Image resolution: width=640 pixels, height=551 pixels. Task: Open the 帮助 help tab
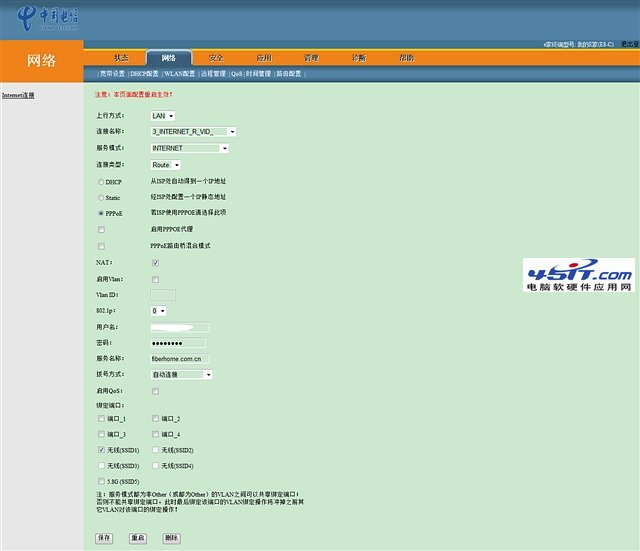[x=407, y=58]
